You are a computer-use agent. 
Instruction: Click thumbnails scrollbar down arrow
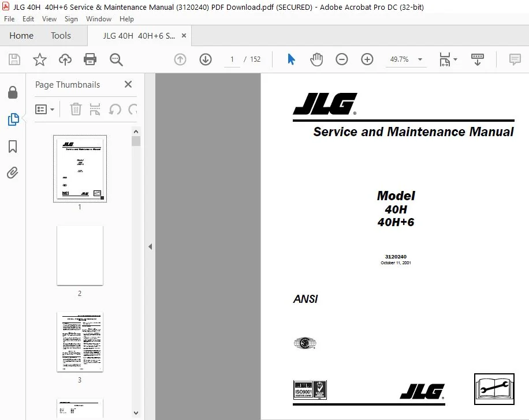click(x=136, y=413)
